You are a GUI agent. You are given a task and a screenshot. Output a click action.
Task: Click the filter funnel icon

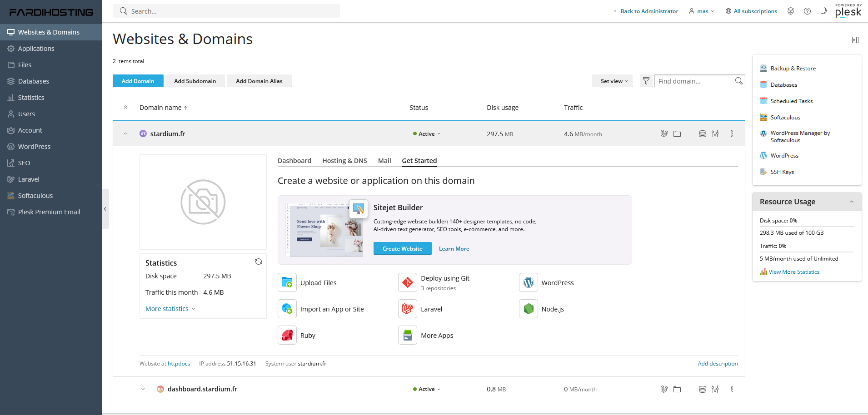coord(646,81)
